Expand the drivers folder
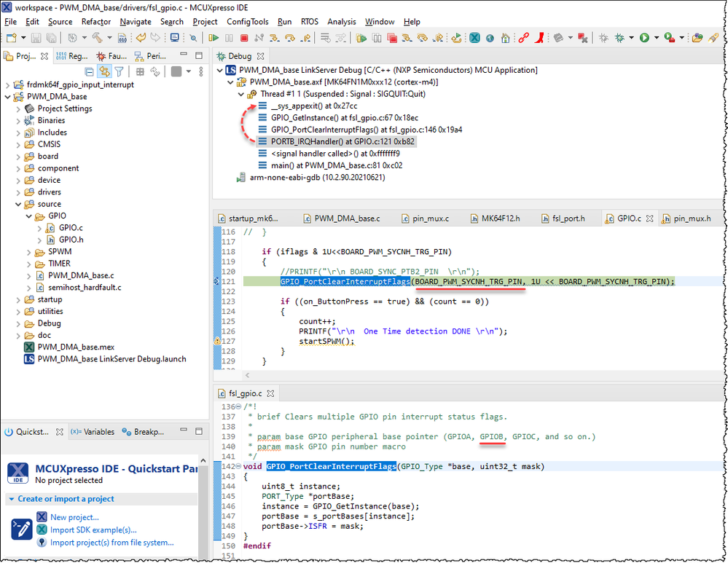 (x=18, y=192)
